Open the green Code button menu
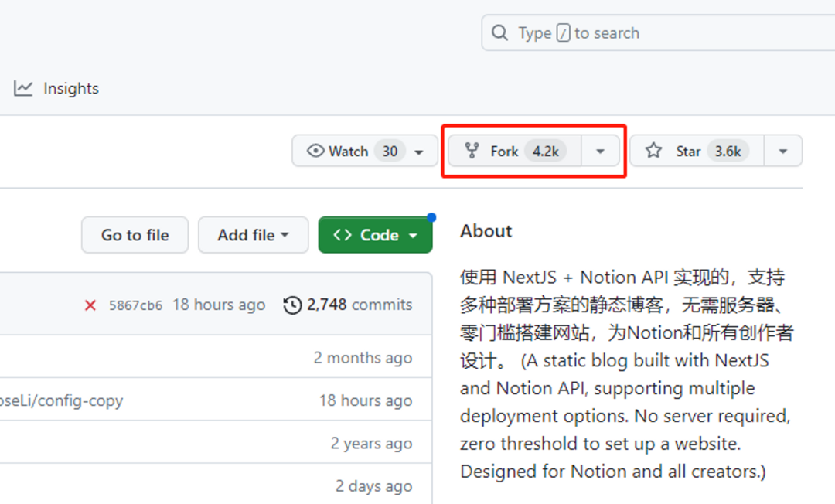This screenshot has width=835, height=504. [375, 235]
